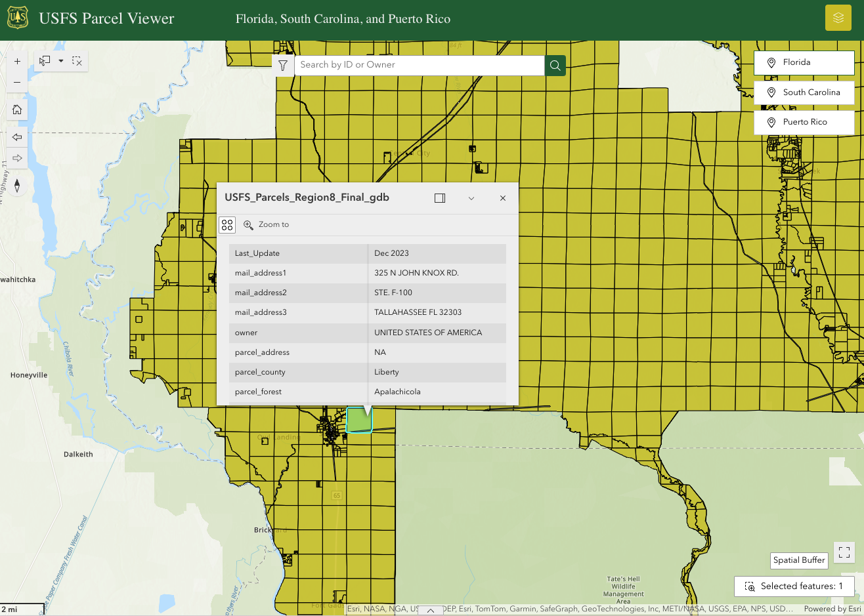Reset map orientation with the compass icon

click(17, 185)
